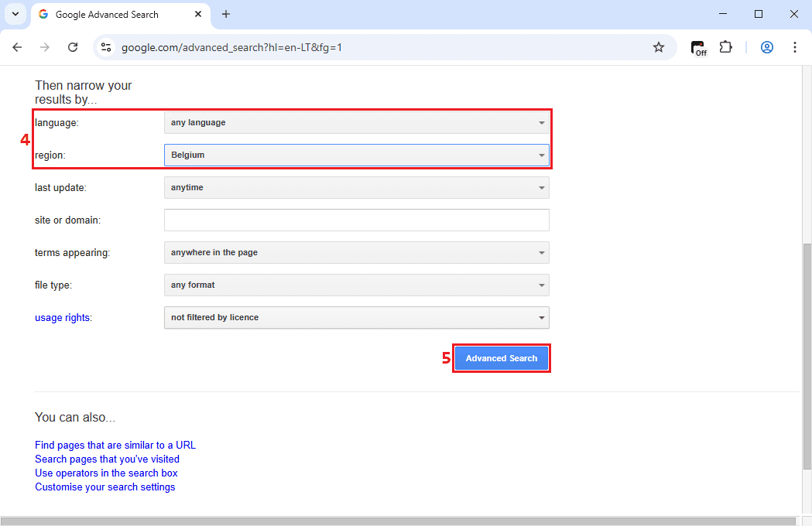Reload the page with refresh icon
This screenshot has width=812, height=526.
pyautogui.click(x=73, y=47)
